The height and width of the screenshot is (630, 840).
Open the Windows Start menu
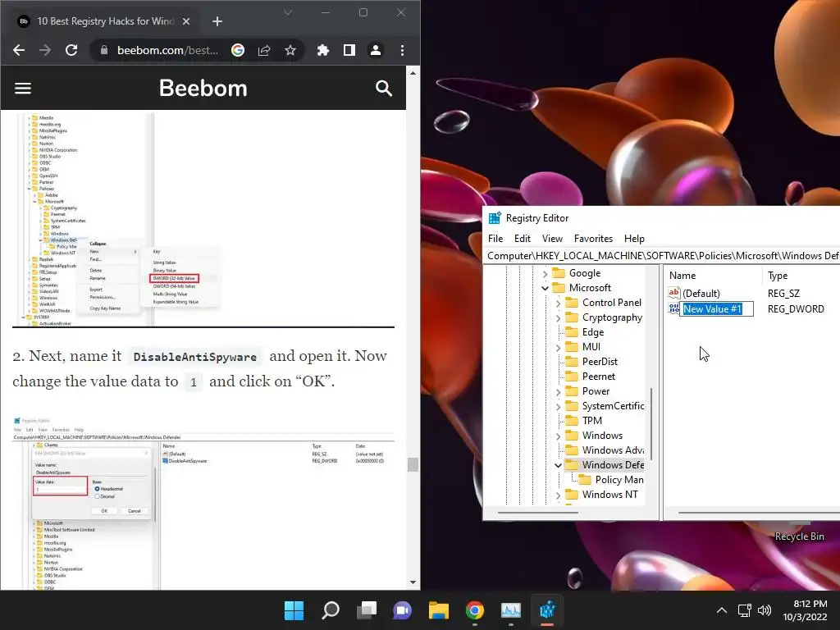pyautogui.click(x=294, y=610)
